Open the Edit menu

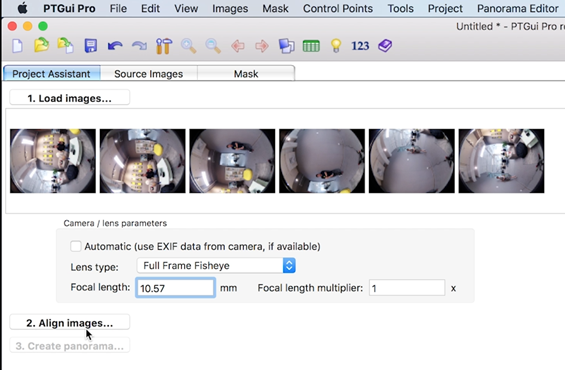pos(150,8)
